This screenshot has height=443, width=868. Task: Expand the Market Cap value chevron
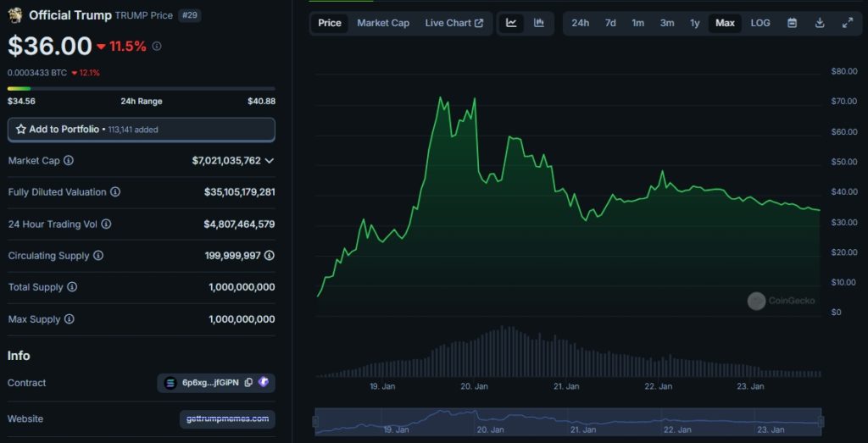[269, 161]
